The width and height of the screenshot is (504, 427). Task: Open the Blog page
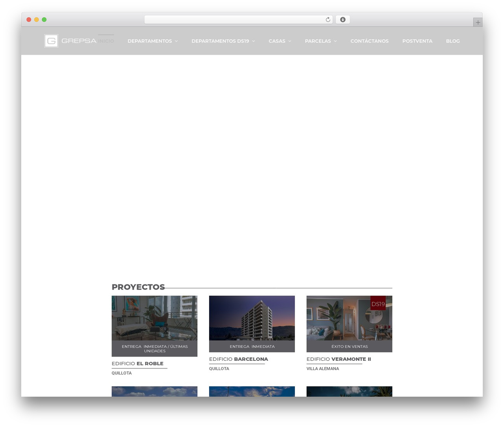[453, 41]
